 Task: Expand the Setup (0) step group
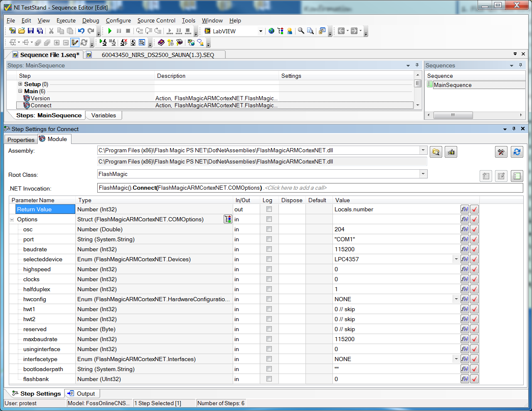pos(20,84)
